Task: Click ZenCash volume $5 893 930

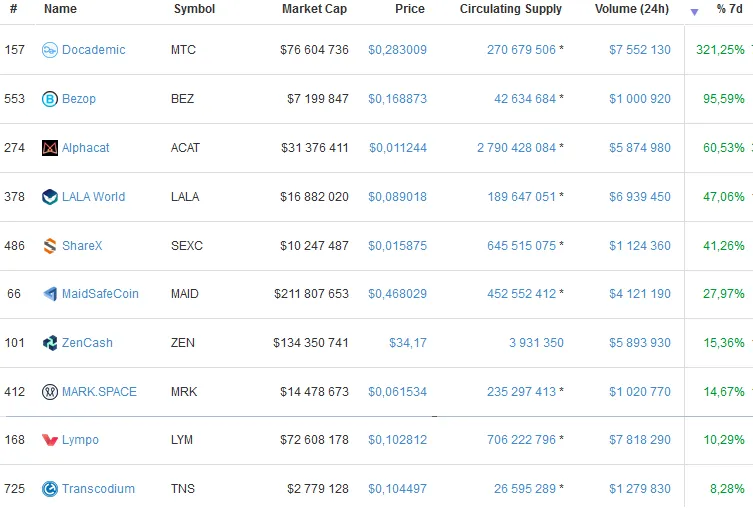Action: pyautogui.click(x=640, y=343)
